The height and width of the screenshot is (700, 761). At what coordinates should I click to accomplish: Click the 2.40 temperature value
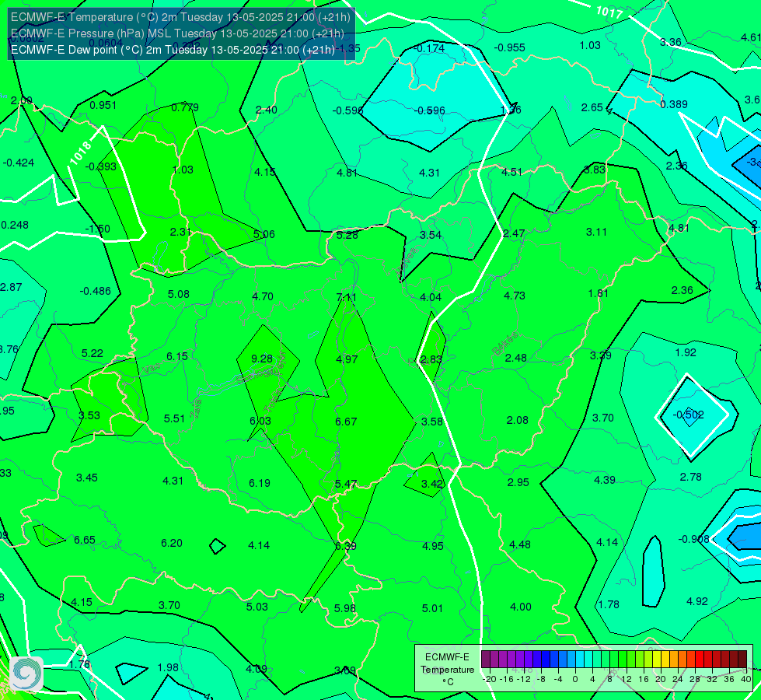pyautogui.click(x=267, y=110)
